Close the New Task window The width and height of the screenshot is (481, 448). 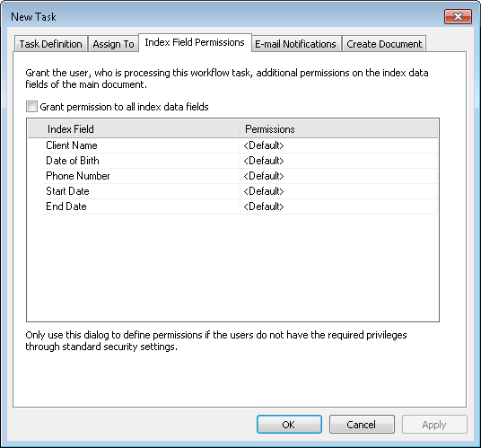click(x=458, y=16)
